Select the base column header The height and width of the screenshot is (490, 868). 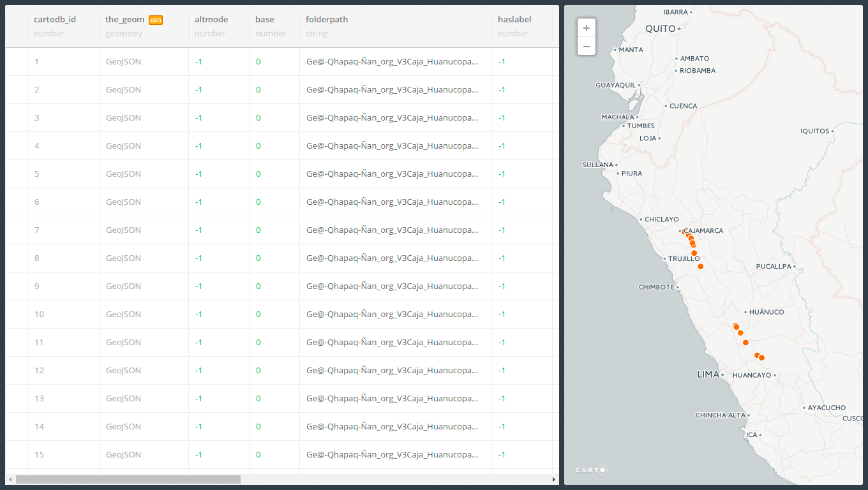265,19
